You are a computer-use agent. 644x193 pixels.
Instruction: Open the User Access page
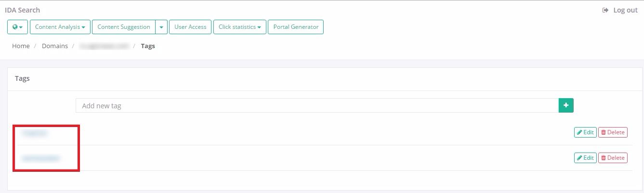[190, 27]
